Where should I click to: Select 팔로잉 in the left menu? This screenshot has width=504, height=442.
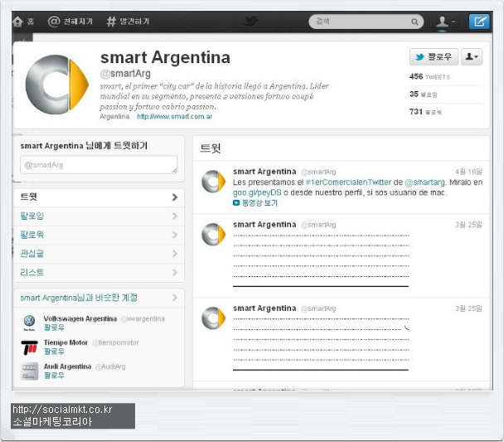point(99,216)
